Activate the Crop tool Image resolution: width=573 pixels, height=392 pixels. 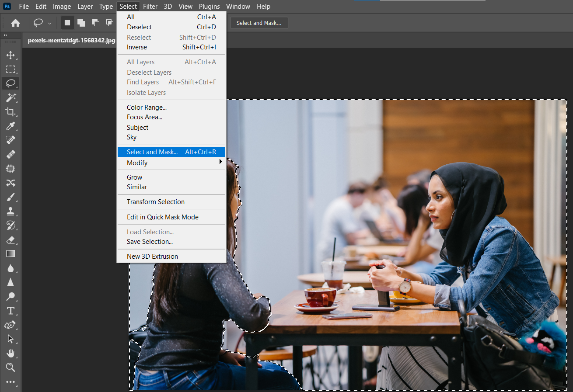[x=10, y=111]
